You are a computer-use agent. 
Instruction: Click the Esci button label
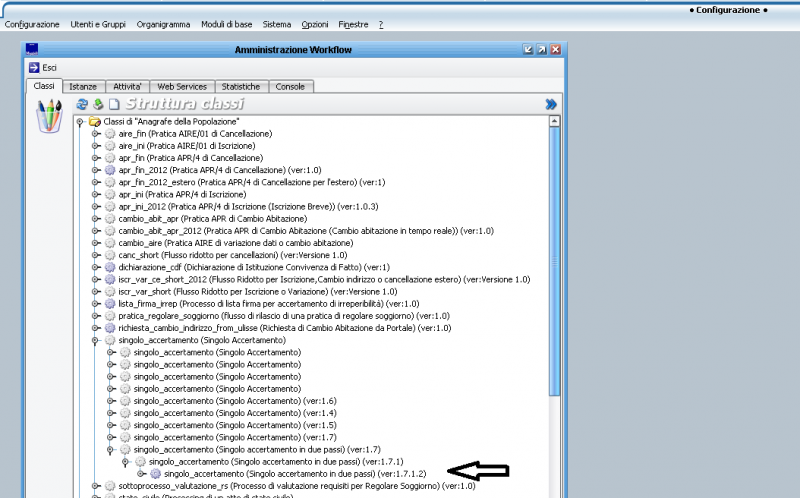[x=49, y=67]
